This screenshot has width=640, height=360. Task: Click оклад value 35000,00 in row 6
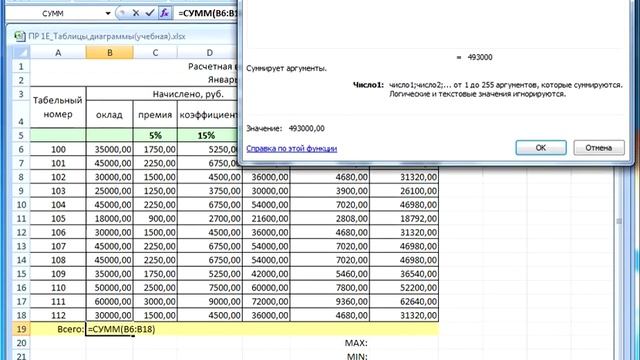coord(109,149)
